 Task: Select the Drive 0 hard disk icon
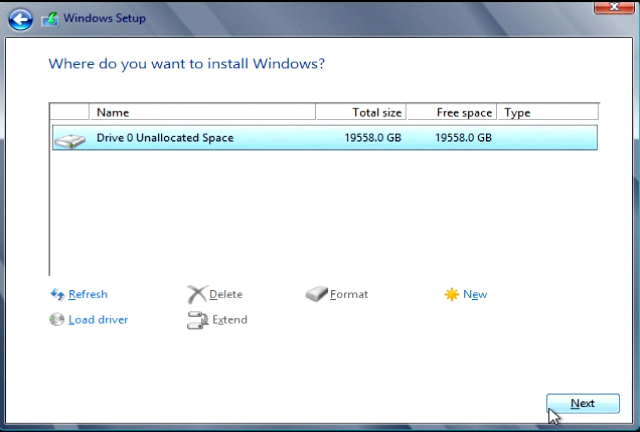(70, 140)
